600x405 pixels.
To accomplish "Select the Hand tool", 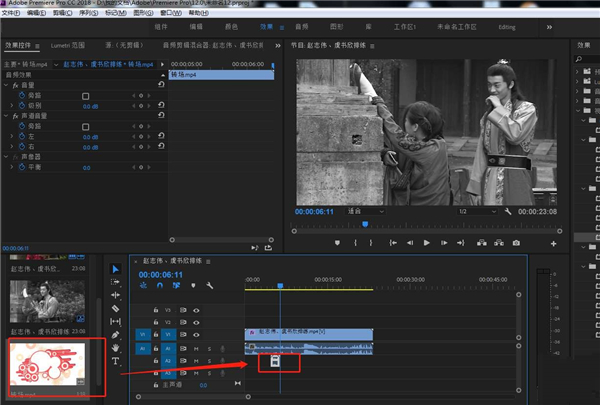I will click(x=115, y=347).
